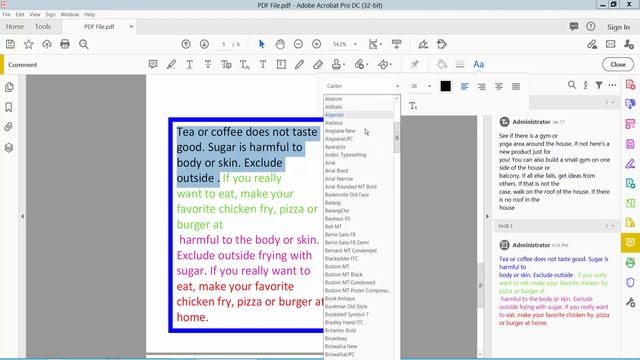Image resolution: width=640 pixels, height=360 pixels.
Task: Align text left
Action: [464, 86]
